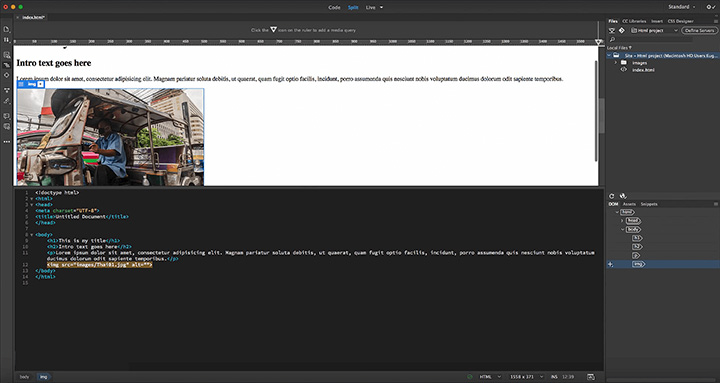Click the globe preview icon above DOM panel
Screen dimensions: 720x383
623,196
